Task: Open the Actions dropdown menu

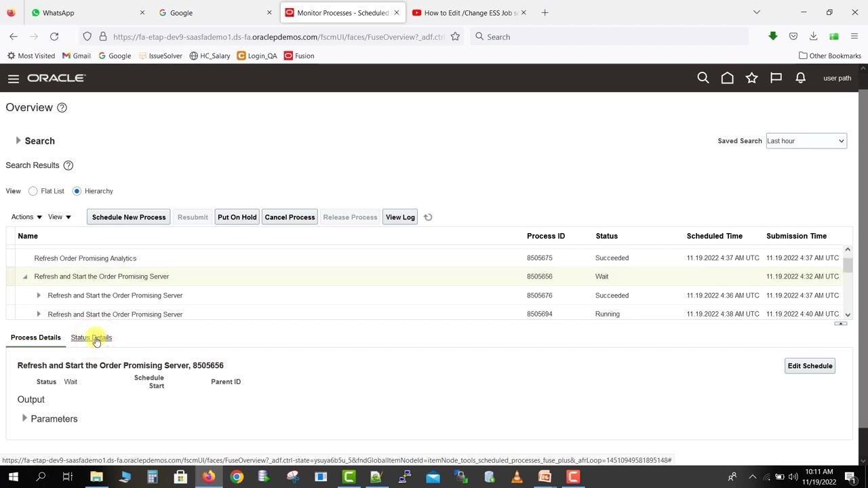Action: (26, 217)
